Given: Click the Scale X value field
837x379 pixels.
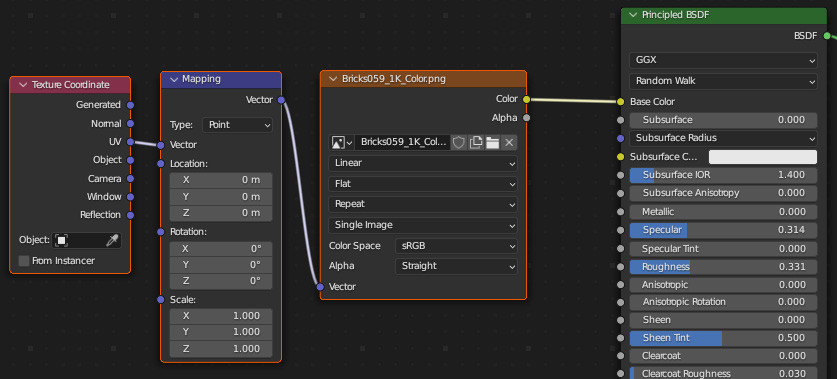Looking at the screenshot, I should point(221,315).
